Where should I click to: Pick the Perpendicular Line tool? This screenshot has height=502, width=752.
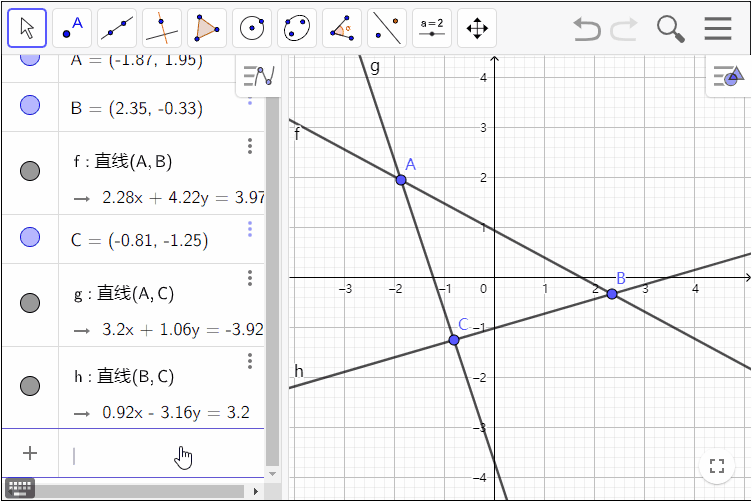(x=162, y=28)
